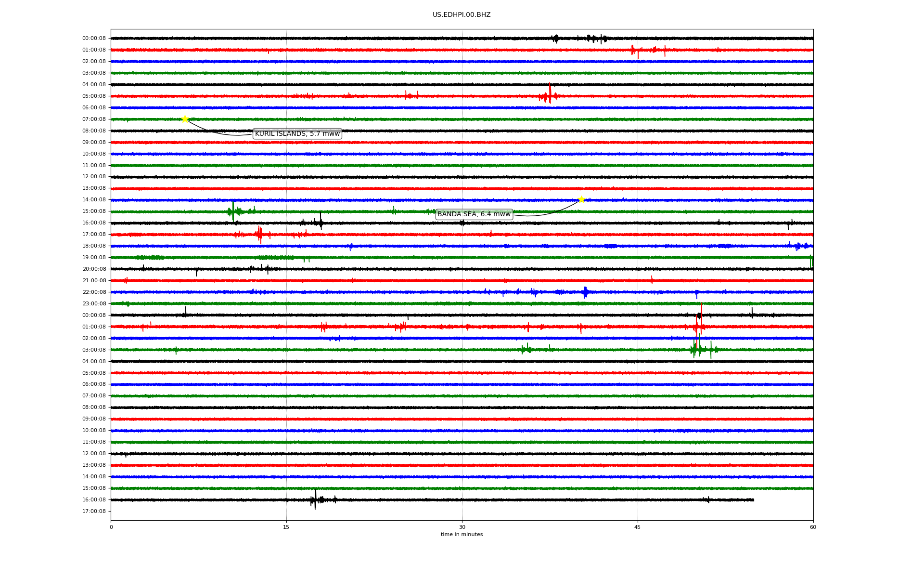Click the KURIL ISLANDS, 5.7 mww annotation box
The height and width of the screenshot is (578, 924).
(297, 134)
